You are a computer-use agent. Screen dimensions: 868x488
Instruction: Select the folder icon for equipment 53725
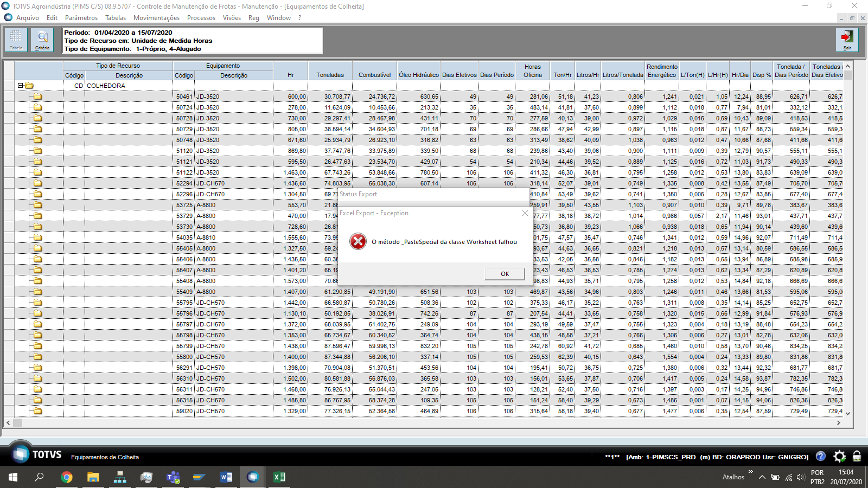pos(38,205)
